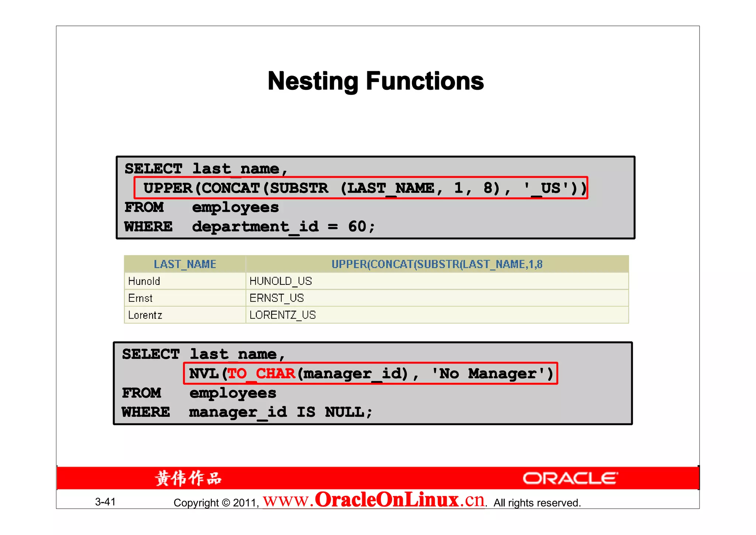The height and width of the screenshot is (535, 756).
Task: Click 'SELECT last_name,' in the second query
Action: pos(203,354)
